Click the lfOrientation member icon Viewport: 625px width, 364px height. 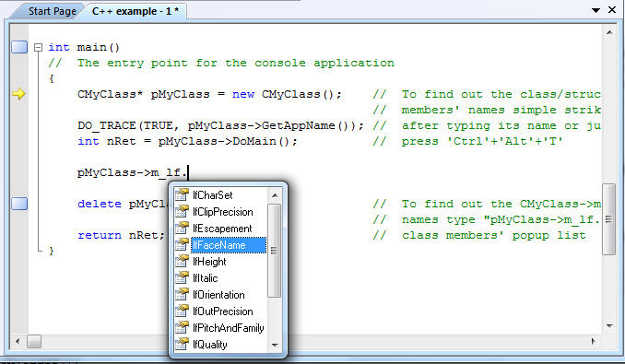point(182,295)
